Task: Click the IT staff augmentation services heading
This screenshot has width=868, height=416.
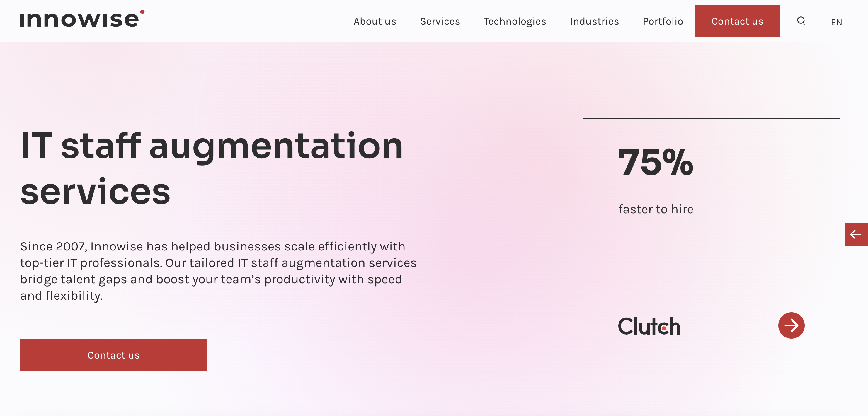Action: [x=212, y=168]
